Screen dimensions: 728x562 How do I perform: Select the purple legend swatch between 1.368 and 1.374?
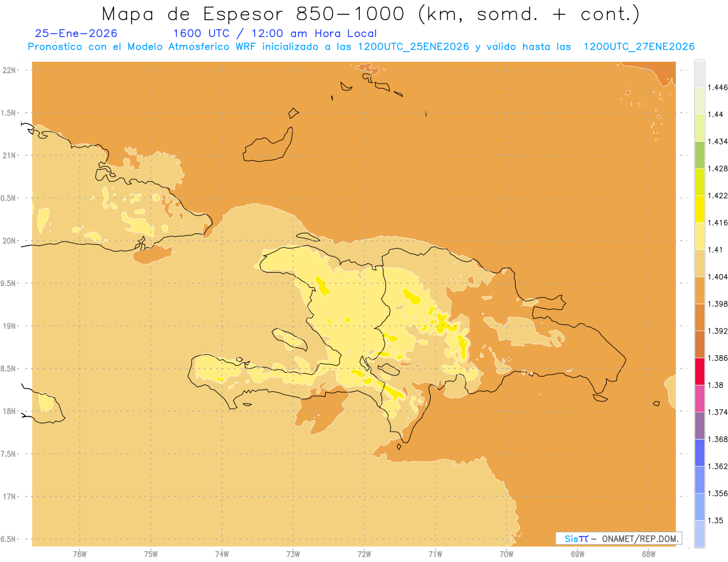tap(699, 426)
